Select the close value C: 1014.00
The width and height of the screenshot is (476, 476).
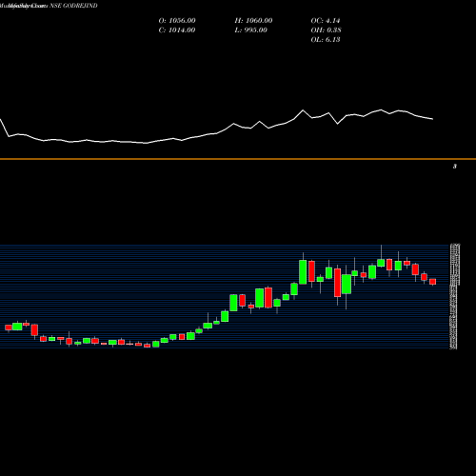coord(177,30)
